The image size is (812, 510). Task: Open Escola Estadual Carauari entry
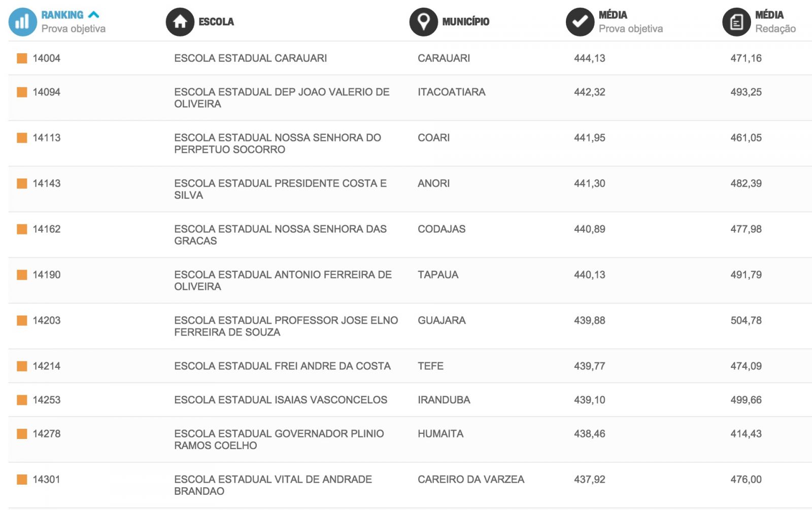coord(250,58)
